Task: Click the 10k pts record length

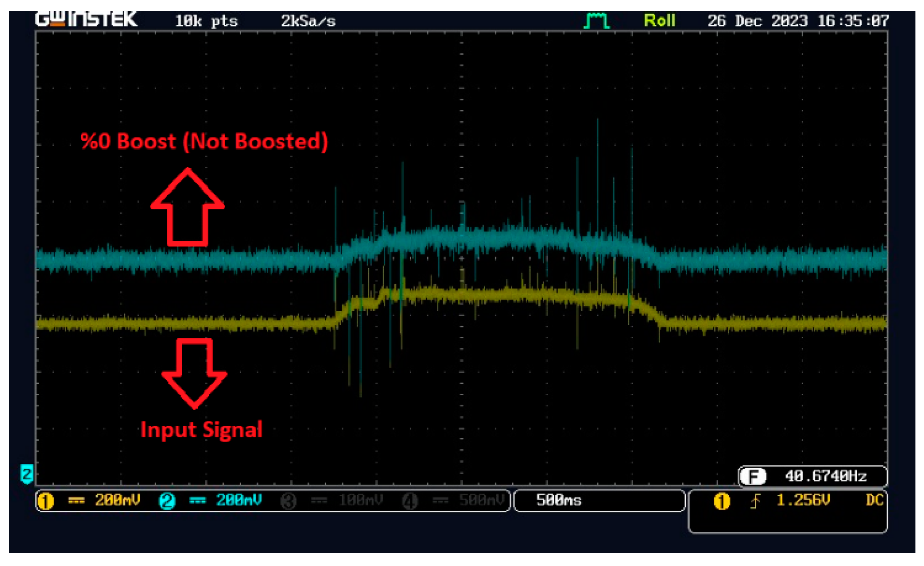Action: coord(206,21)
